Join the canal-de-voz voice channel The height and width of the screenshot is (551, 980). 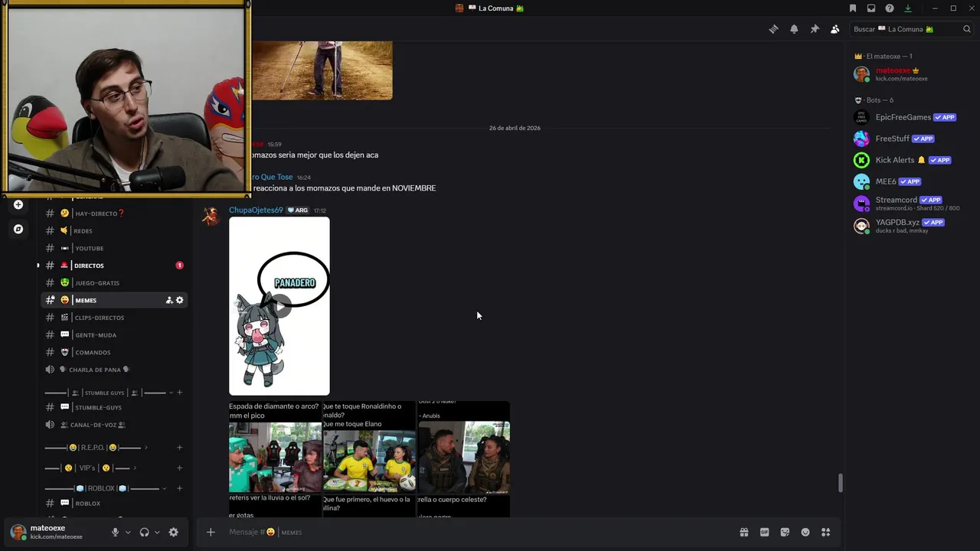point(115,425)
